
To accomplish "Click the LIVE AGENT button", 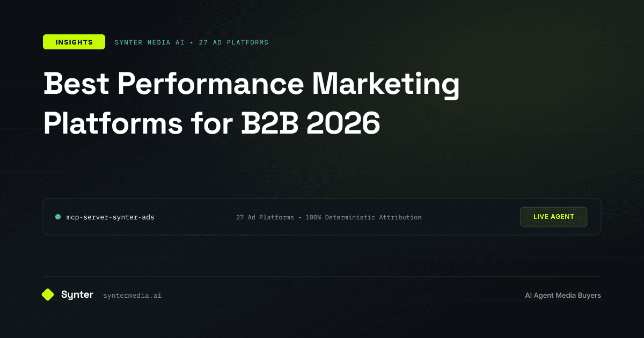I will click(x=554, y=217).
